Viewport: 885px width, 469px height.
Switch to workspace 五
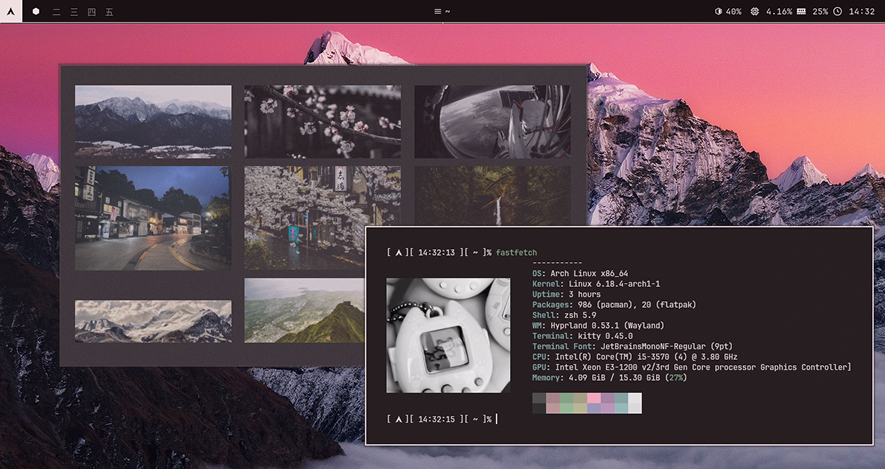pyautogui.click(x=109, y=11)
